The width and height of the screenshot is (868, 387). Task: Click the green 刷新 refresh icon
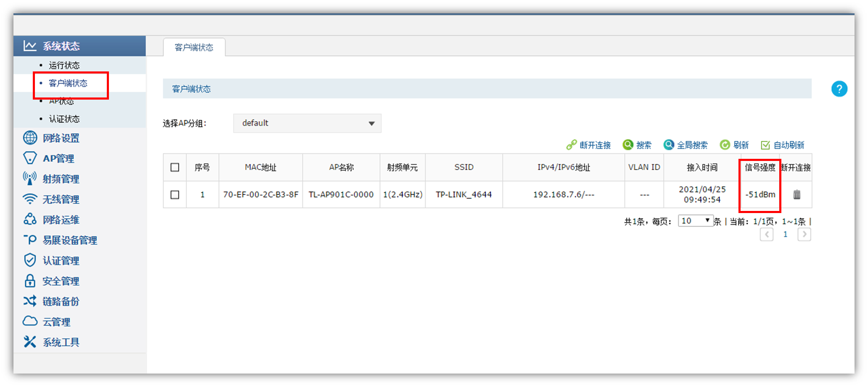725,145
